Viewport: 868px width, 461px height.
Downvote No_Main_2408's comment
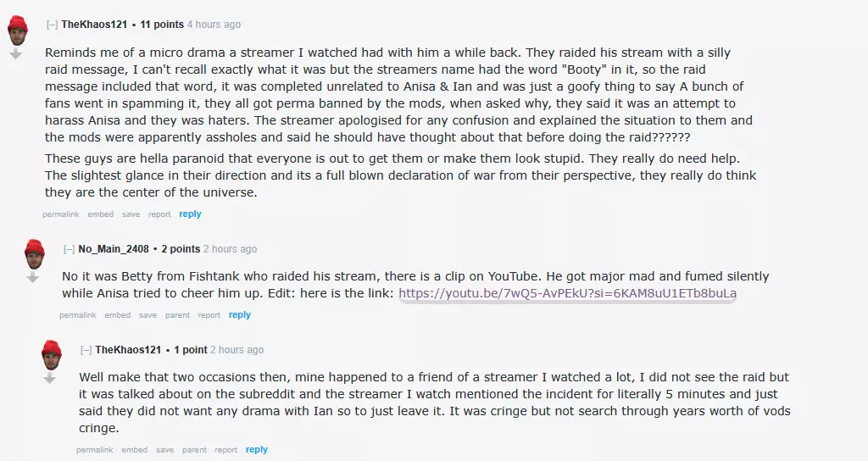32,277
